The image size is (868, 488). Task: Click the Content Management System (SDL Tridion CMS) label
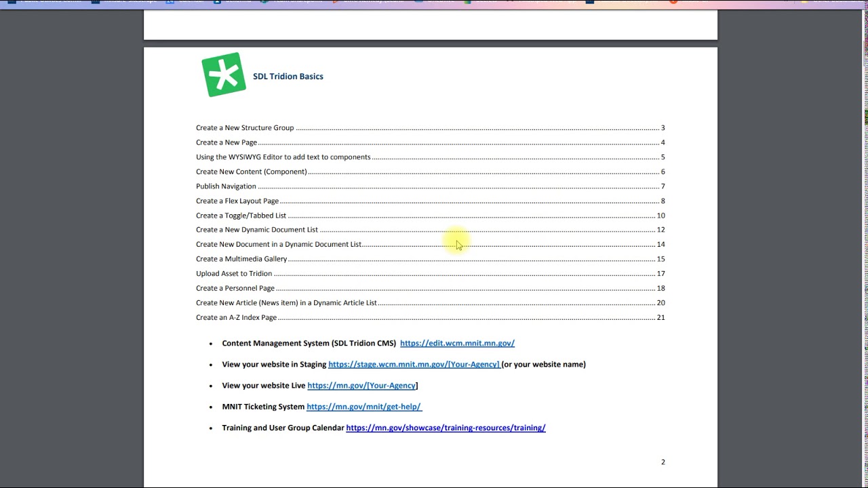click(x=309, y=344)
